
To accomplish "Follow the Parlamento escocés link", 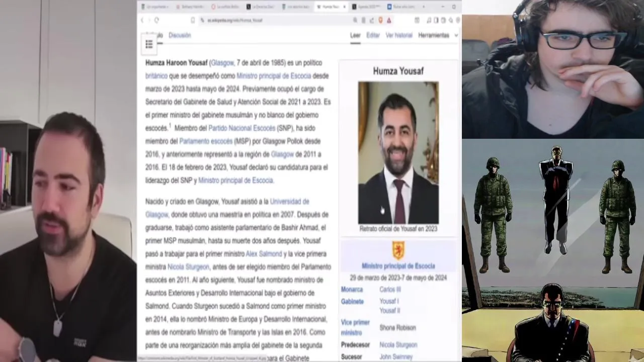I will click(x=206, y=141).
